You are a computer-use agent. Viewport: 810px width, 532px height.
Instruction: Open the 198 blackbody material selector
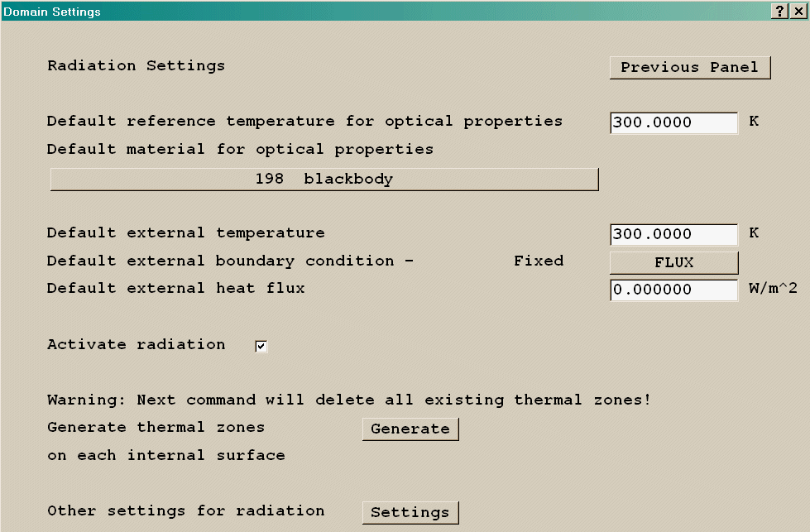324,180
